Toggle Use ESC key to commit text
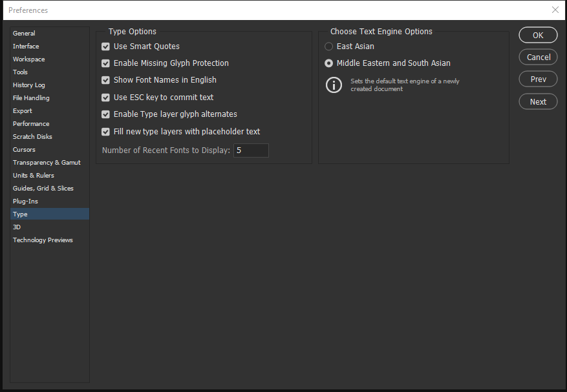567x392 pixels. pyautogui.click(x=106, y=98)
